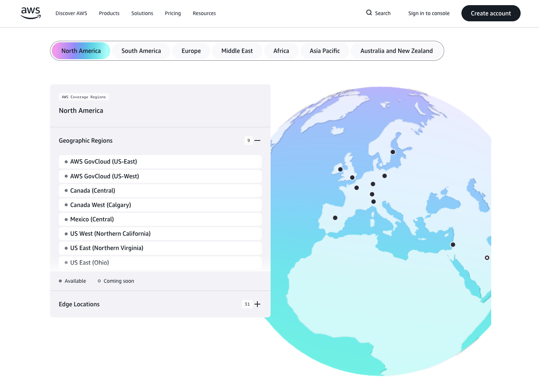Click the hollow coming-soon marker on globe
This screenshot has height=392, width=539.
[487, 258]
